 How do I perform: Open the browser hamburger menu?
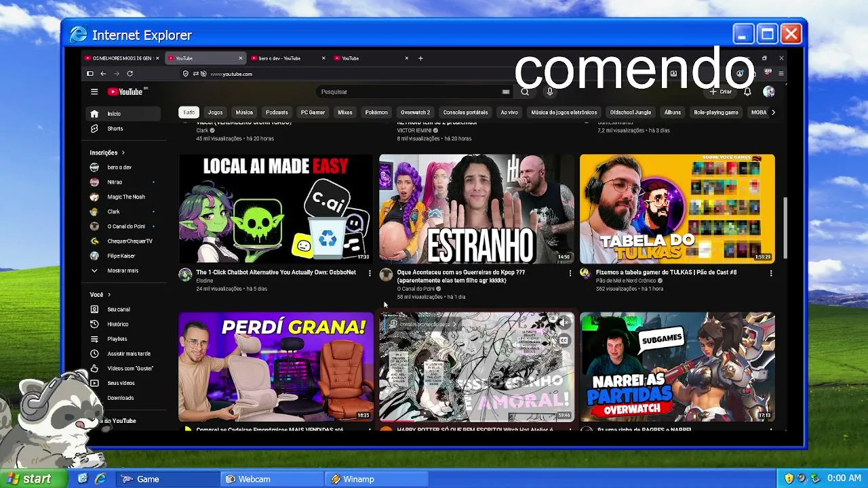781,74
